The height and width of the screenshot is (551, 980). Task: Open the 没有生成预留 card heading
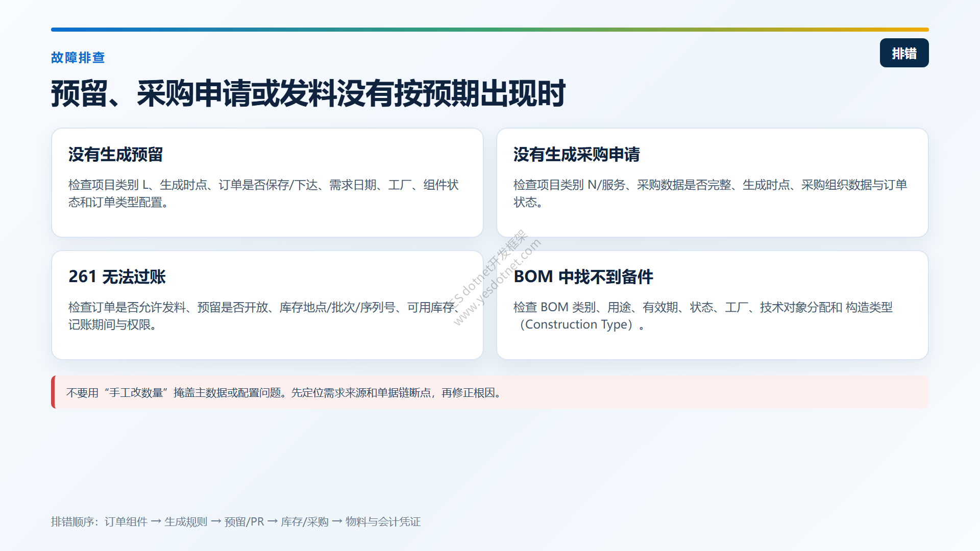[x=116, y=154]
